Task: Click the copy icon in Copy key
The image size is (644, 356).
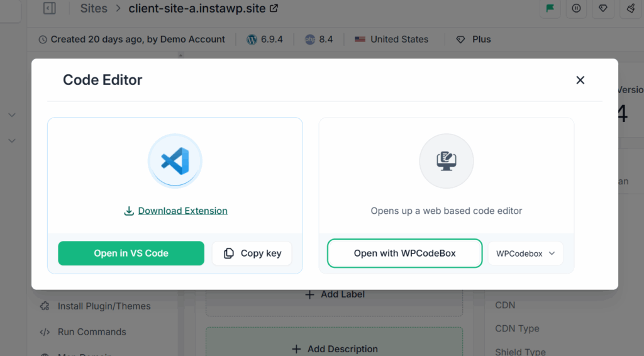Action: [229, 253]
